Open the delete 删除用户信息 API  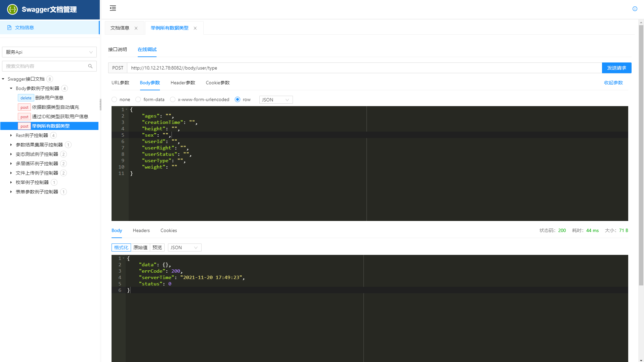pos(49,98)
